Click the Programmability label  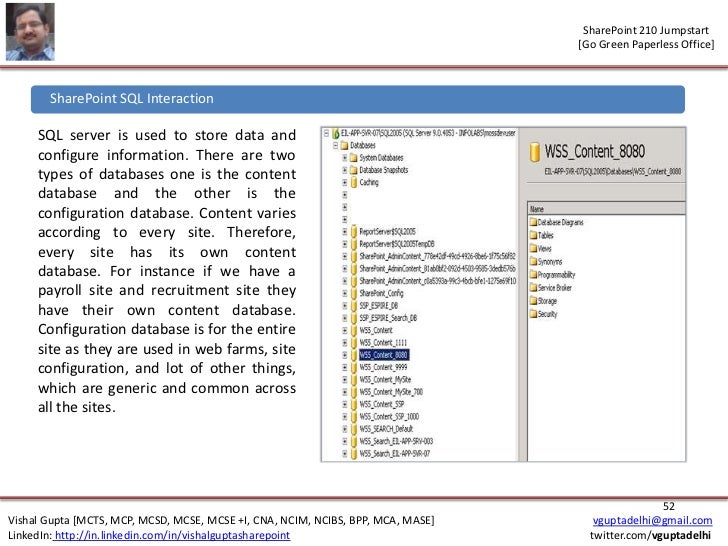click(x=556, y=275)
